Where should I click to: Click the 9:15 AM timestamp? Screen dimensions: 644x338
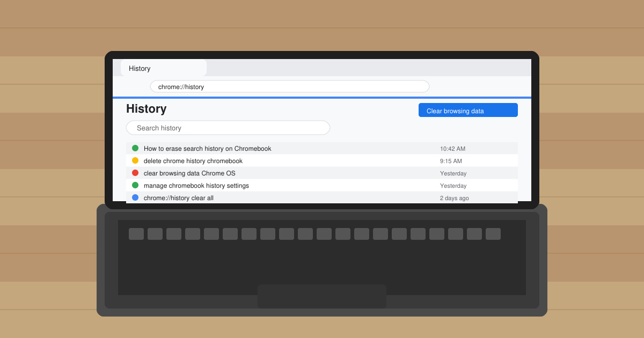451,161
